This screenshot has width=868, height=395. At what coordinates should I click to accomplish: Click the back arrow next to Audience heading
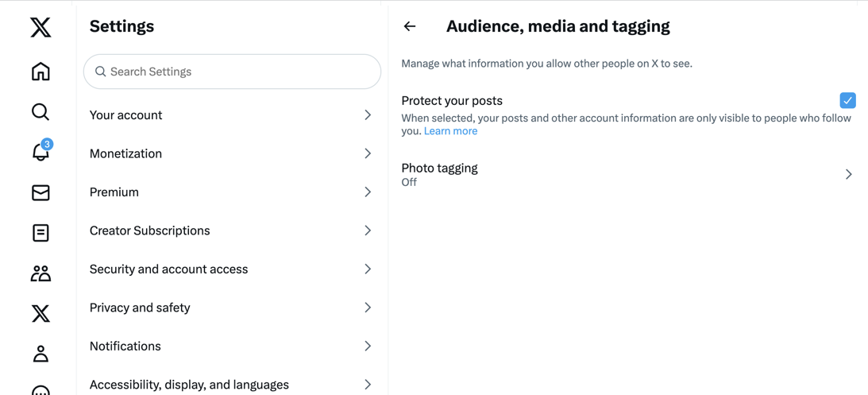click(410, 26)
